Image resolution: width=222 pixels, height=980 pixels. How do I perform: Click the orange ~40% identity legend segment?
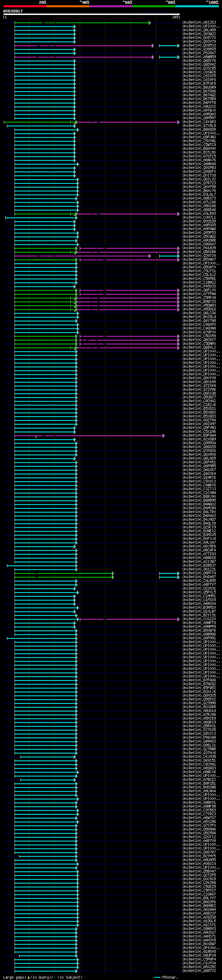click(x=68, y=6)
